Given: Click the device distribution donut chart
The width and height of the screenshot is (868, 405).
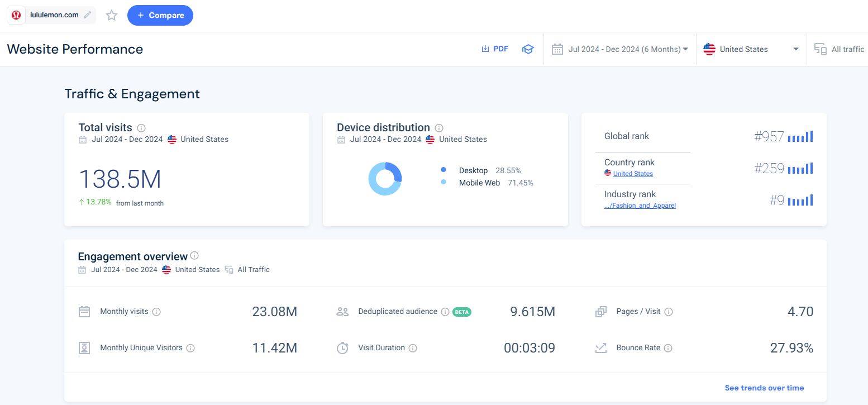Looking at the screenshot, I should (x=385, y=179).
